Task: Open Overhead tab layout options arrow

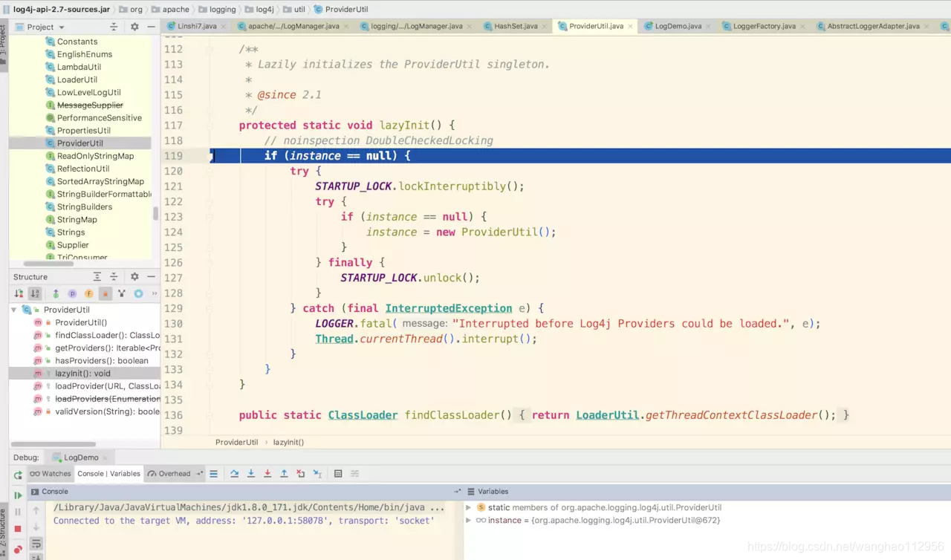Action: (199, 473)
